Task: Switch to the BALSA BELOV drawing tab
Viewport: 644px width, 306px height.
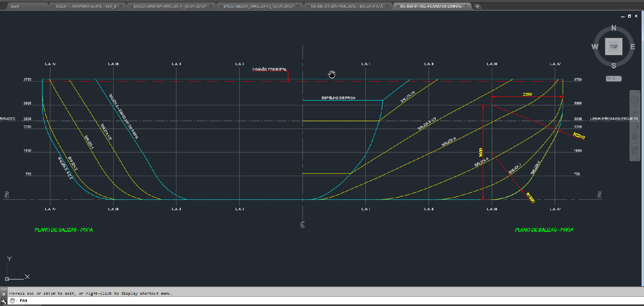Action: click(258, 6)
